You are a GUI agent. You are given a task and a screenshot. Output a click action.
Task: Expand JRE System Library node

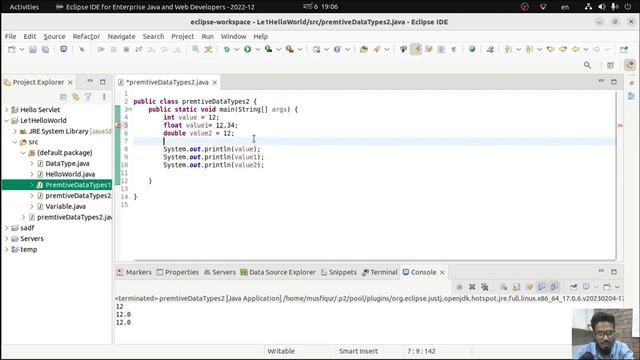(15, 131)
